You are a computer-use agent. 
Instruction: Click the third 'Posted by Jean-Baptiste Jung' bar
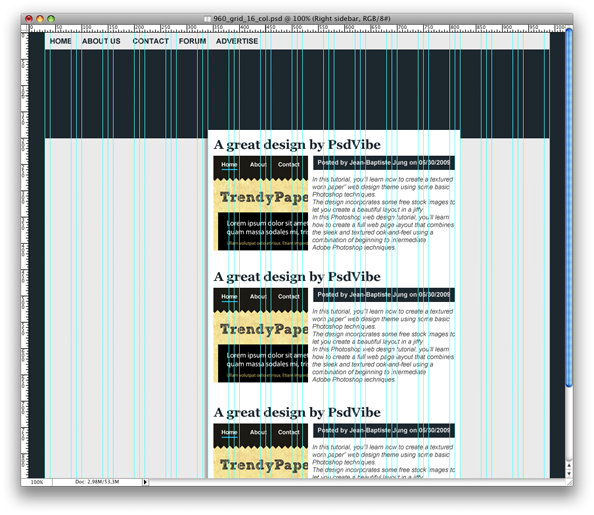(x=384, y=430)
